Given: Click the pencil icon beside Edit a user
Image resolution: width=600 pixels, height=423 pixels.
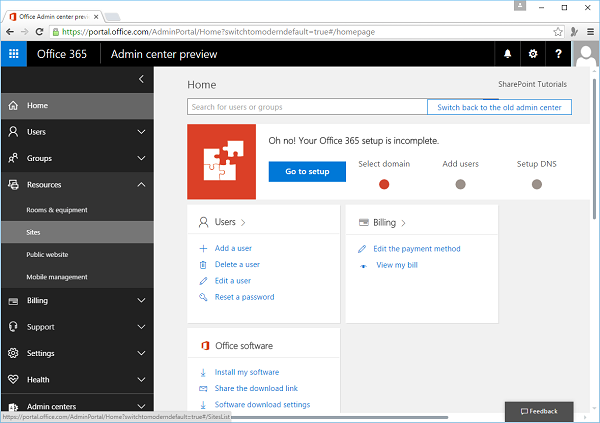Looking at the screenshot, I should click(x=203, y=281).
